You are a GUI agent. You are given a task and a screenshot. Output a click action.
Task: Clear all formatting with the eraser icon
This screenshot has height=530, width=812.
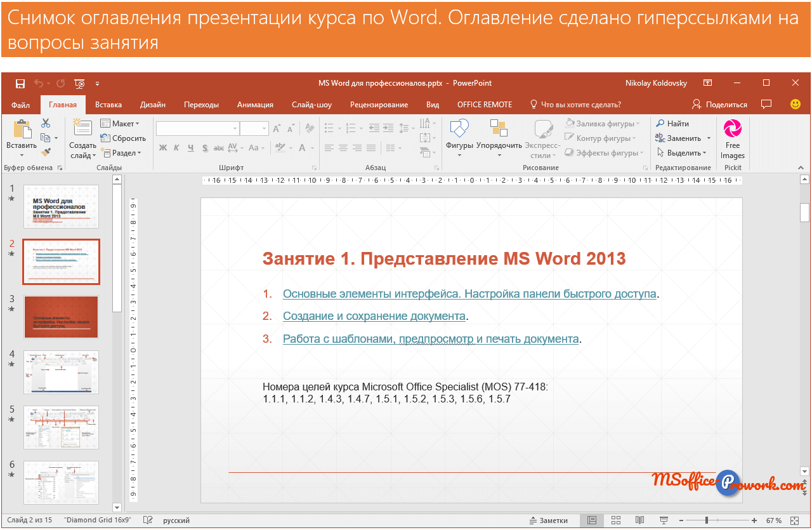310,128
